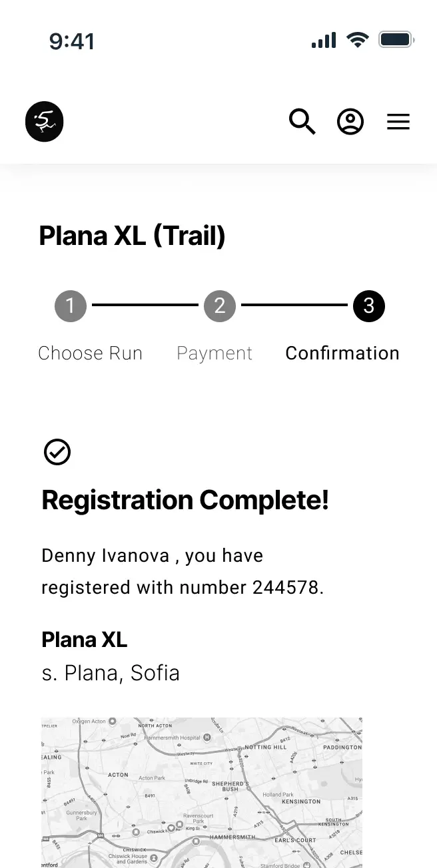Viewport: 437px width, 868px height.
Task: Open the location map thumbnail
Action: (202, 792)
